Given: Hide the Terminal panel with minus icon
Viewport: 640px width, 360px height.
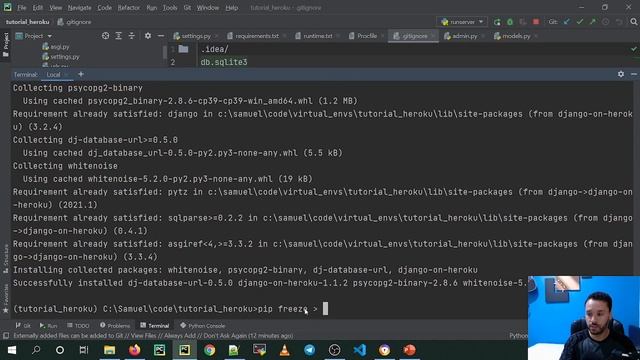Looking at the screenshot, I should (634, 74).
